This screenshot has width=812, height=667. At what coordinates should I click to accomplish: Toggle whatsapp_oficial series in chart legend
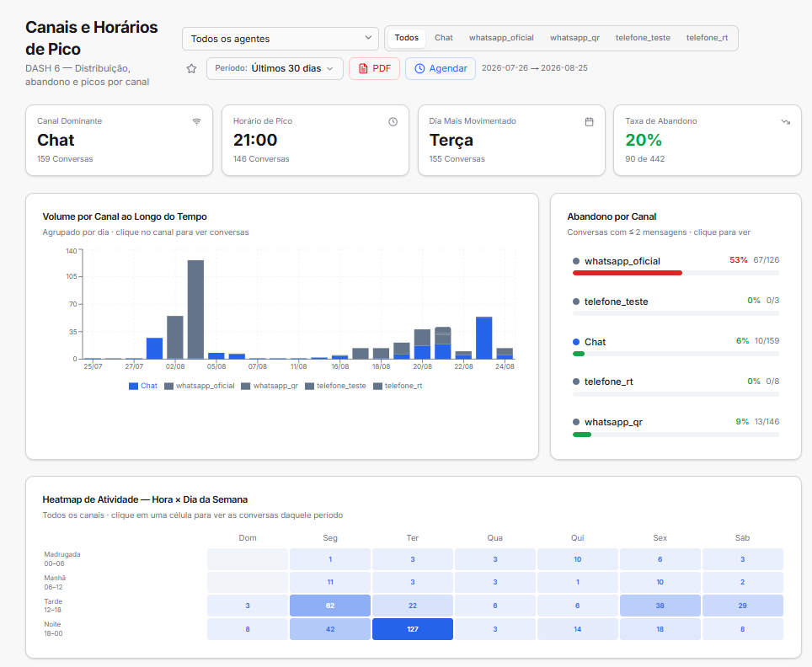200,386
